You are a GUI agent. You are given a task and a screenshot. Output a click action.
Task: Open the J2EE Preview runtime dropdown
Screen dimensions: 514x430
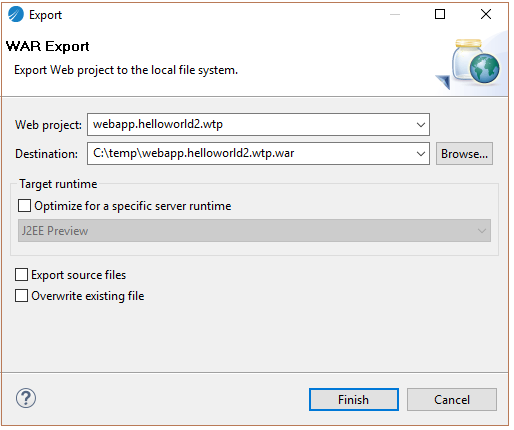pyautogui.click(x=254, y=231)
